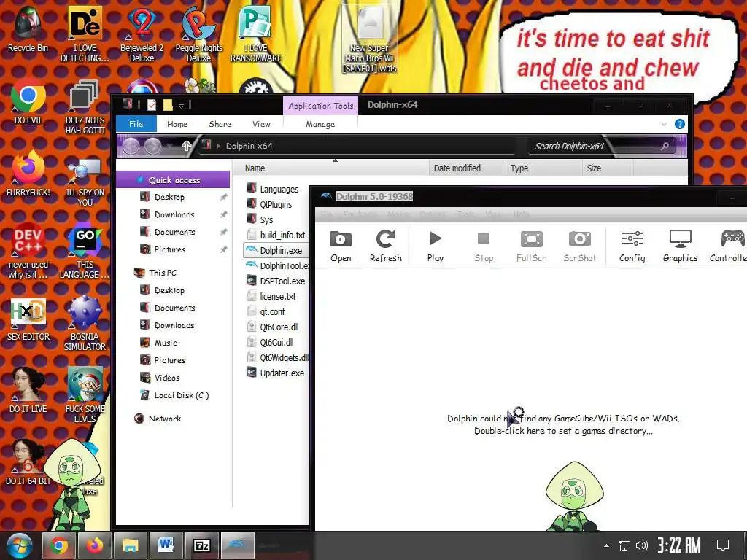The image size is (747, 560).
Task: Select DSPTool.exe file
Action: (276, 281)
